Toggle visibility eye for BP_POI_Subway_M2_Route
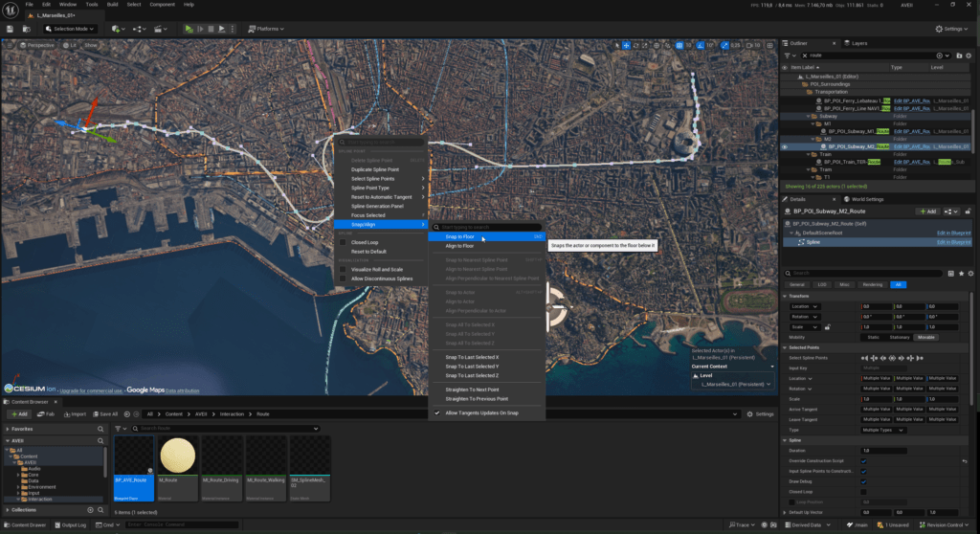Screen dimensions: 980x534 click(x=786, y=146)
